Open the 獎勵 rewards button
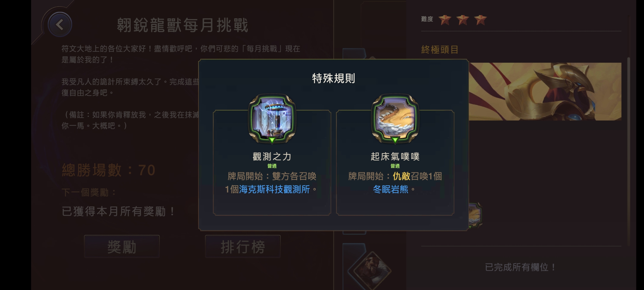Screen dimensions: 644x290 [x=122, y=247]
